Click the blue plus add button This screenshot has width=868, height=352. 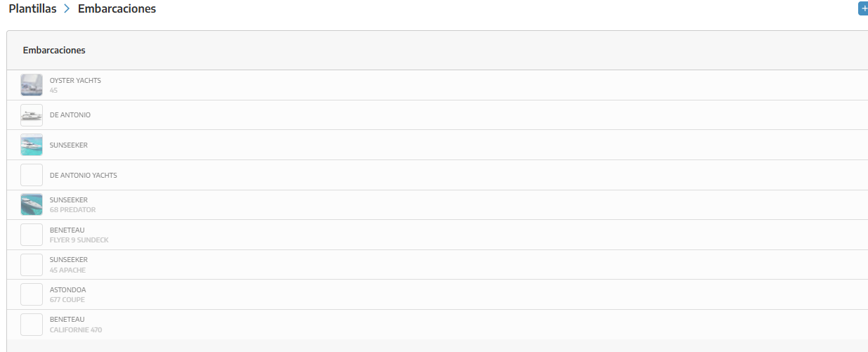[864, 8]
